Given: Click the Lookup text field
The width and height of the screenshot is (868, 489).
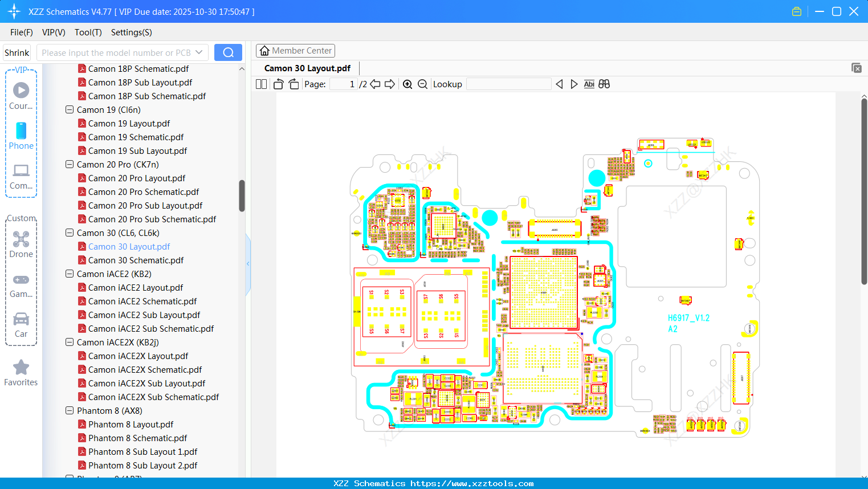Looking at the screenshot, I should click(509, 84).
